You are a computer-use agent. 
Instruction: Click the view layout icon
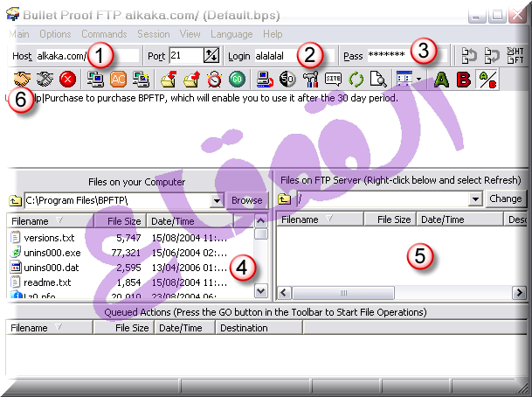404,79
